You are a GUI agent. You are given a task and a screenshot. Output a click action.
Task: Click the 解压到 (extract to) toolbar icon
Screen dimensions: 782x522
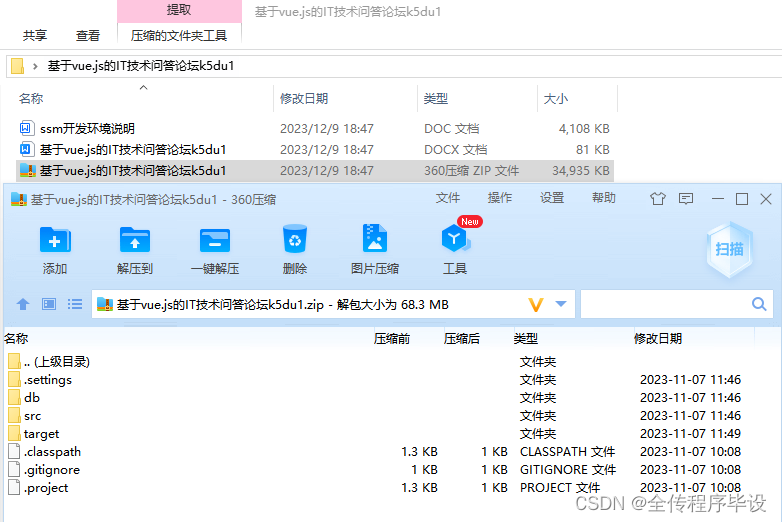(135, 240)
